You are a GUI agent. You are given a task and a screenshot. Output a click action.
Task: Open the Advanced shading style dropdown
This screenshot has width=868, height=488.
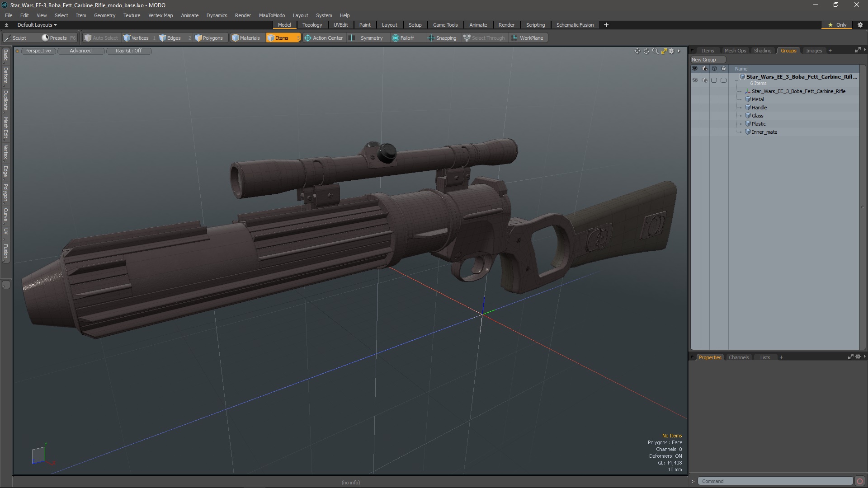(x=80, y=51)
